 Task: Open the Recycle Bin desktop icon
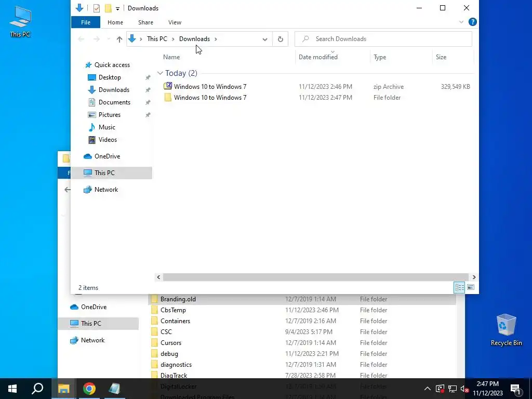pos(506,329)
